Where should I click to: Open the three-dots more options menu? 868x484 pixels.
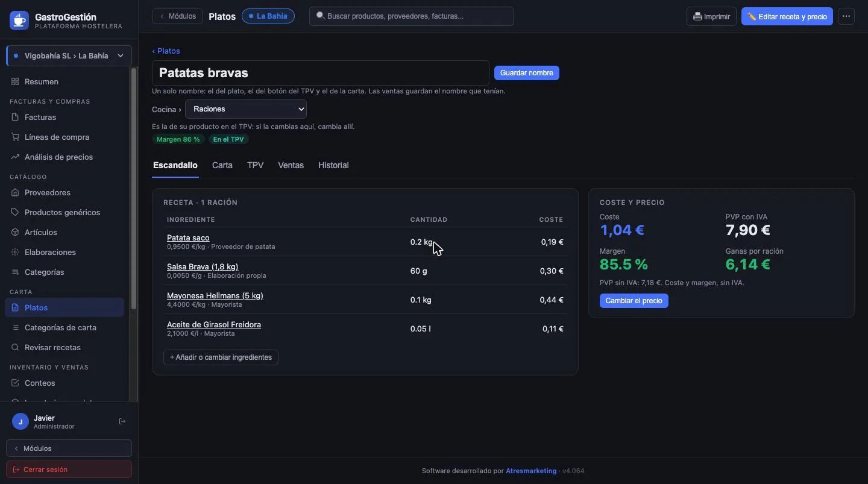click(846, 16)
